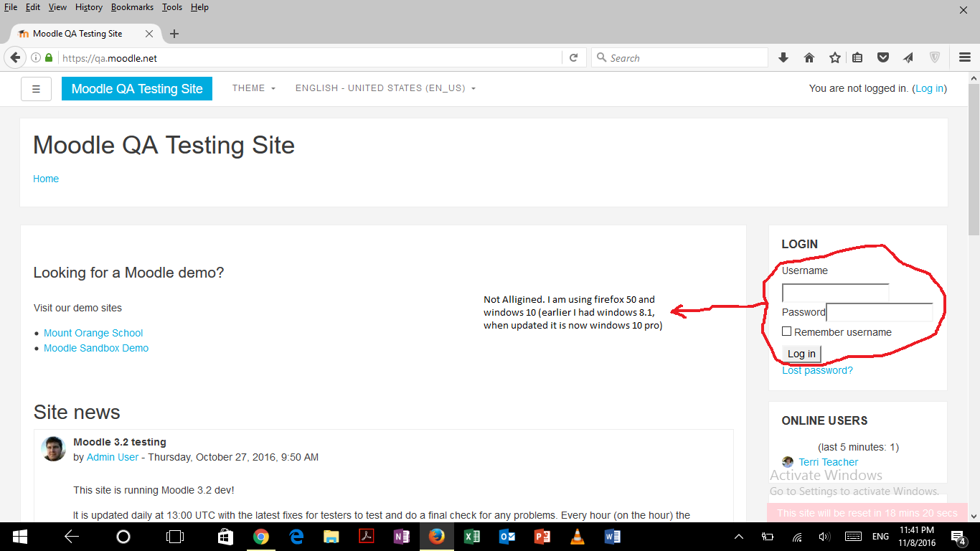The height and width of the screenshot is (551, 980).
Task: Expand the THEME dropdown
Action: point(254,88)
